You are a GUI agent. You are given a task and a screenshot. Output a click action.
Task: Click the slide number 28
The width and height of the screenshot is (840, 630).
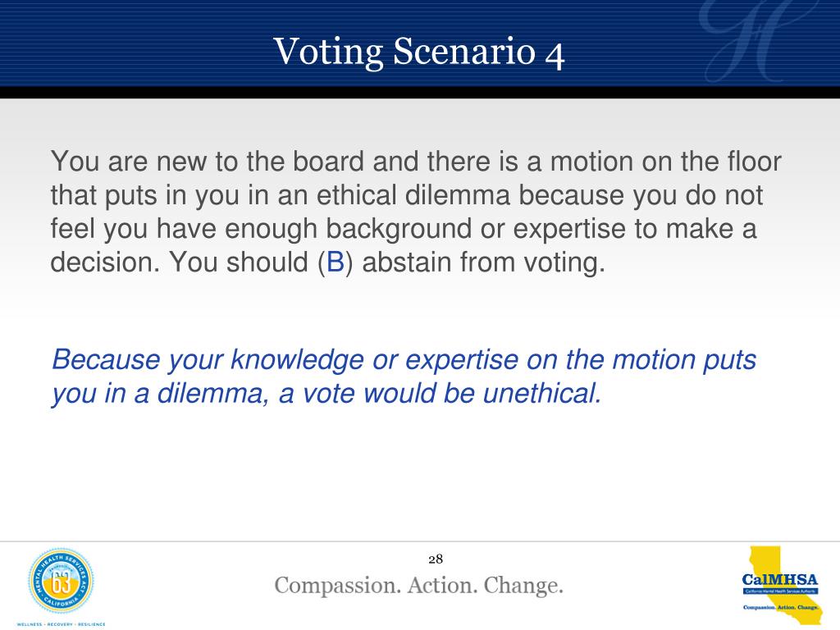tap(436, 559)
